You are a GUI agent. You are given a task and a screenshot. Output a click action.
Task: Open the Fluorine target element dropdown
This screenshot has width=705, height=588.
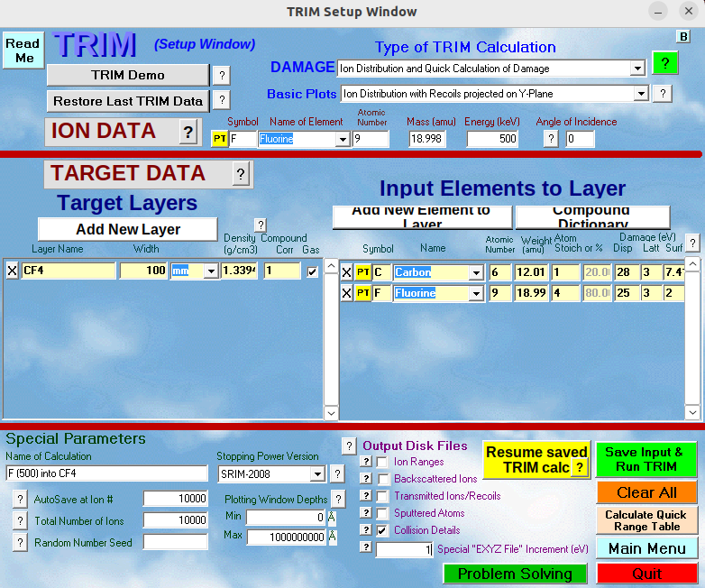pyautogui.click(x=476, y=294)
